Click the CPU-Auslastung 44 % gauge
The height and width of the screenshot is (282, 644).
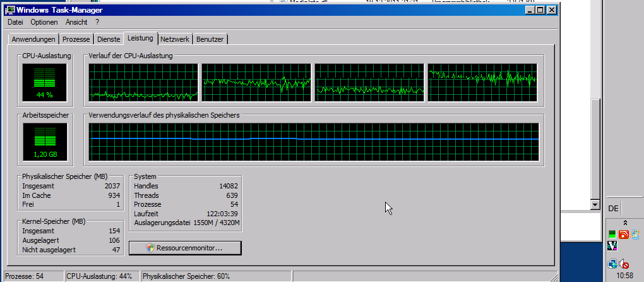44,82
